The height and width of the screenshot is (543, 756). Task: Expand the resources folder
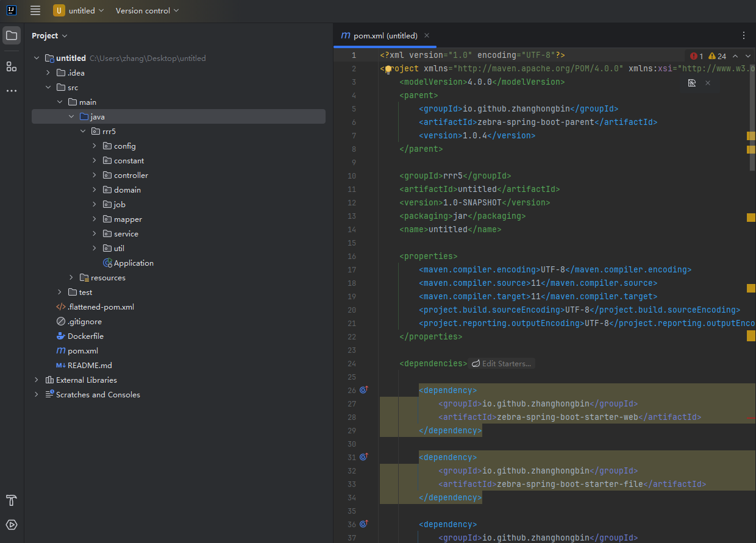coord(71,278)
